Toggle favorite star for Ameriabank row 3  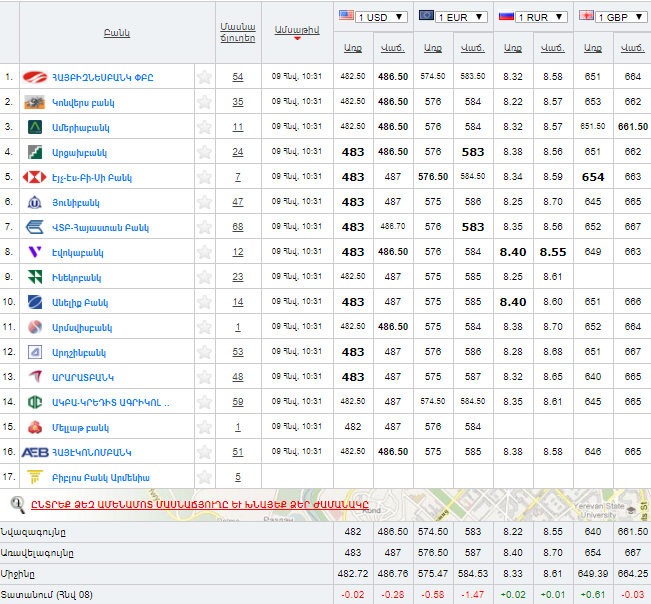[x=204, y=127]
